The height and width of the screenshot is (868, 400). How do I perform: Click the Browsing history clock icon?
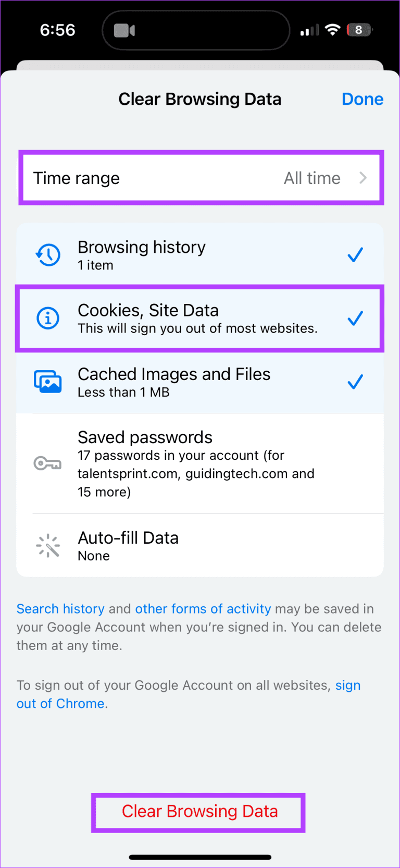47,254
